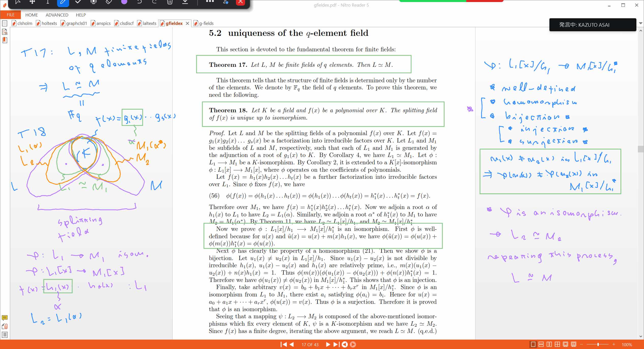Switch to two-page facing view
644x349 pixels.
click(x=549, y=344)
